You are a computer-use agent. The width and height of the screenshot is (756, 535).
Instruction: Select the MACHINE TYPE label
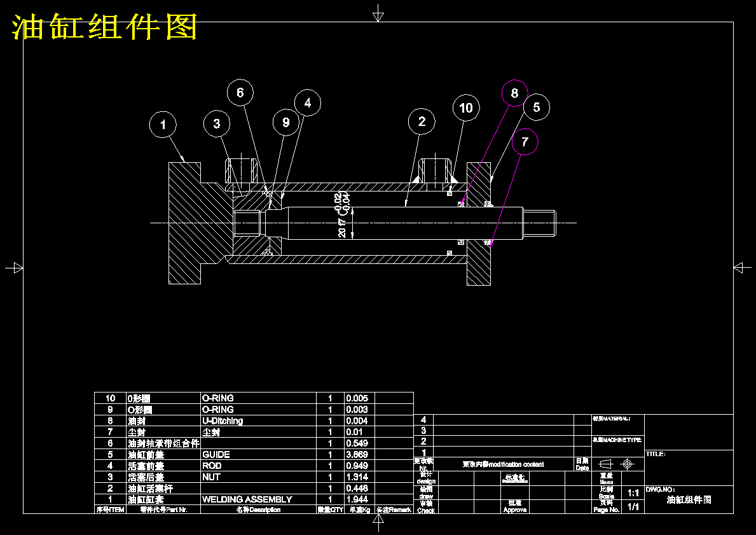(x=617, y=440)
